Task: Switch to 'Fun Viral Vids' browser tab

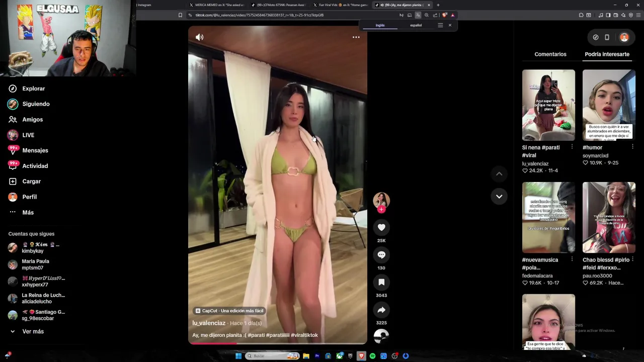Action: [x=340, y=5]
